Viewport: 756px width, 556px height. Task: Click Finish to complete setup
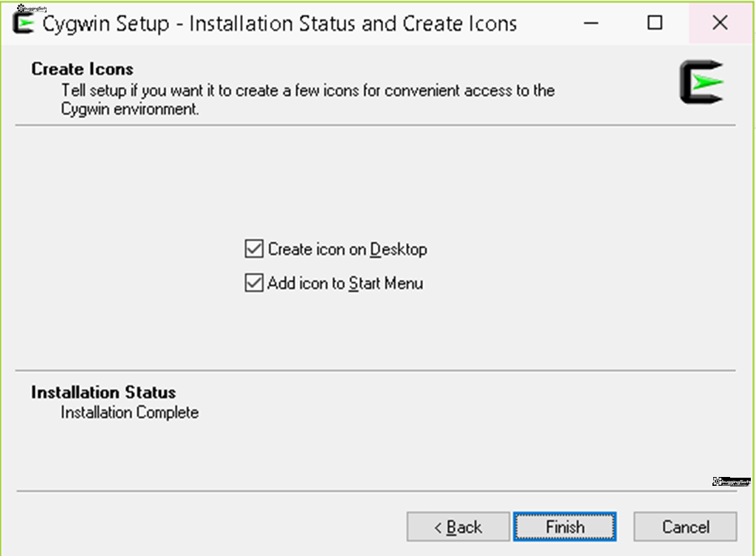565,526
